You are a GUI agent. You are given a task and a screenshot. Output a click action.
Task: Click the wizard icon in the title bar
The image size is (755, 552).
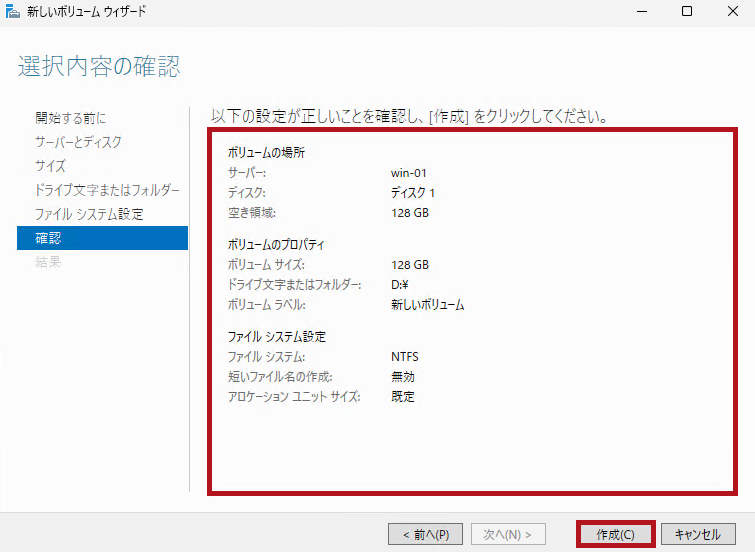(12, 12)
